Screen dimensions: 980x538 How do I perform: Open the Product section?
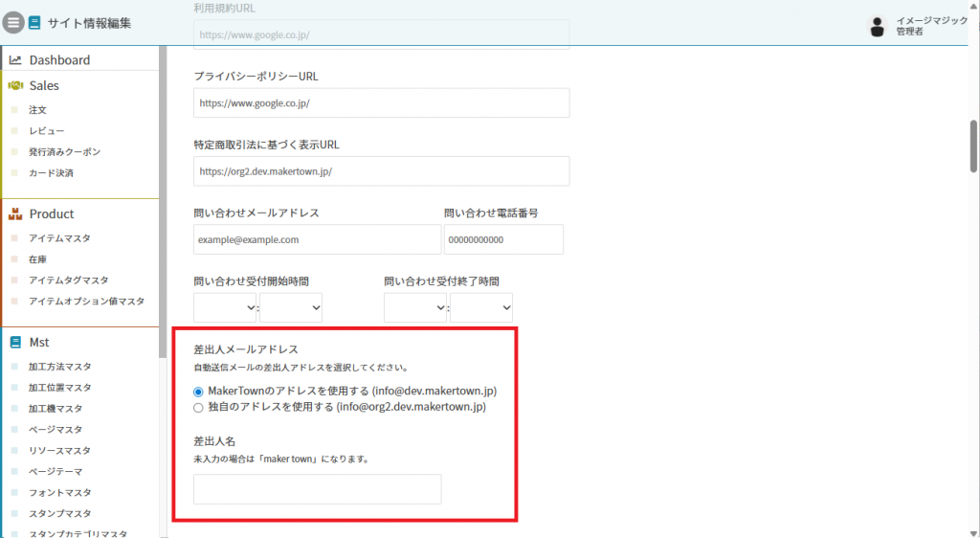tap(52, 213)
